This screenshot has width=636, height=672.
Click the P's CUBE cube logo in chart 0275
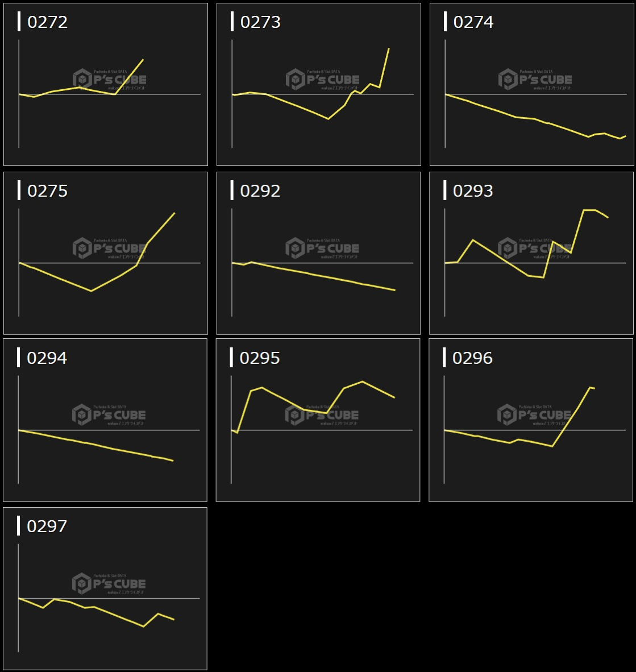[x=82, y=248]
